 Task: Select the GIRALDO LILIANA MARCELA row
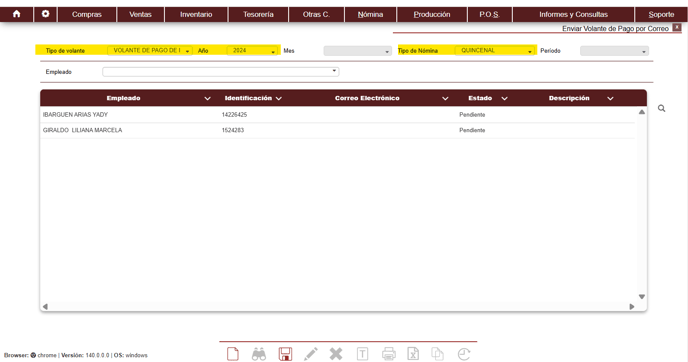pos(337,130)
